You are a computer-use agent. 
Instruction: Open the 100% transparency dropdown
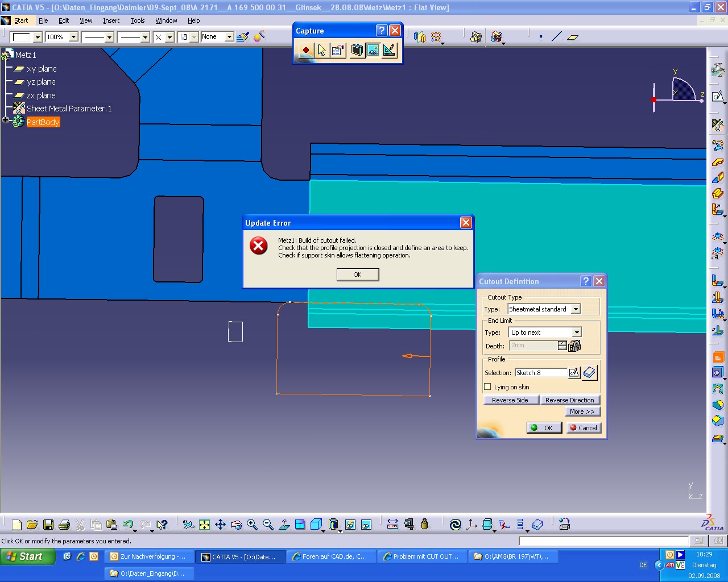point(73,37)
